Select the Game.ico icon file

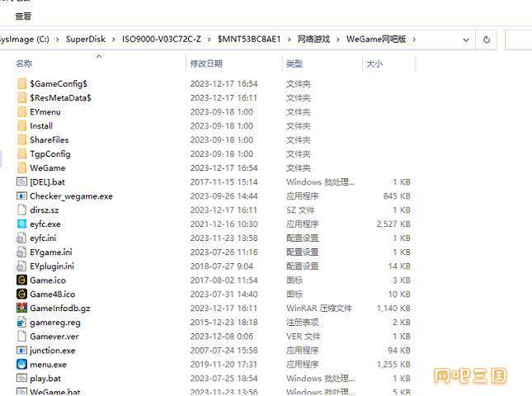[21, 280]
